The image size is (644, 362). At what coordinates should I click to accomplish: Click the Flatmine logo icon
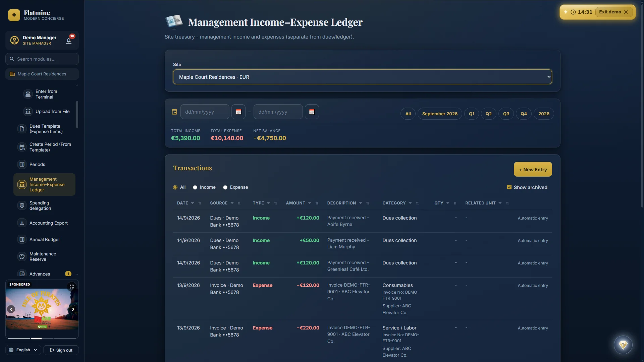click(14, 15)
